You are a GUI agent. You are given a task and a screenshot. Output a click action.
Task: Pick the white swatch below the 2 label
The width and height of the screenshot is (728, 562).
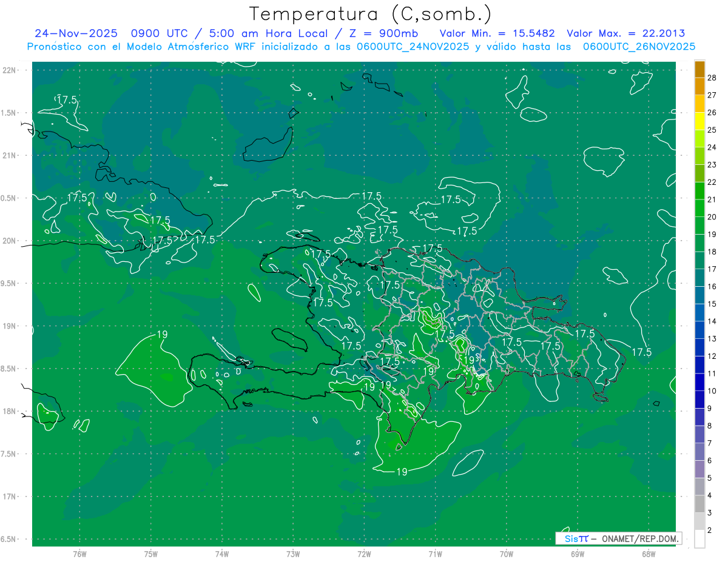699,539
